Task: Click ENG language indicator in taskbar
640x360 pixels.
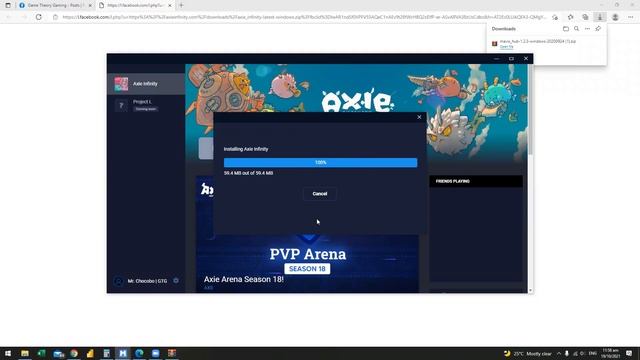Action: [x=593, y=353]
